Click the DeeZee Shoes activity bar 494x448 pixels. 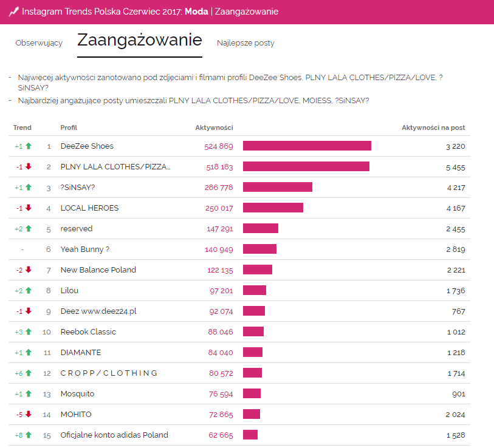click(307, 146)
